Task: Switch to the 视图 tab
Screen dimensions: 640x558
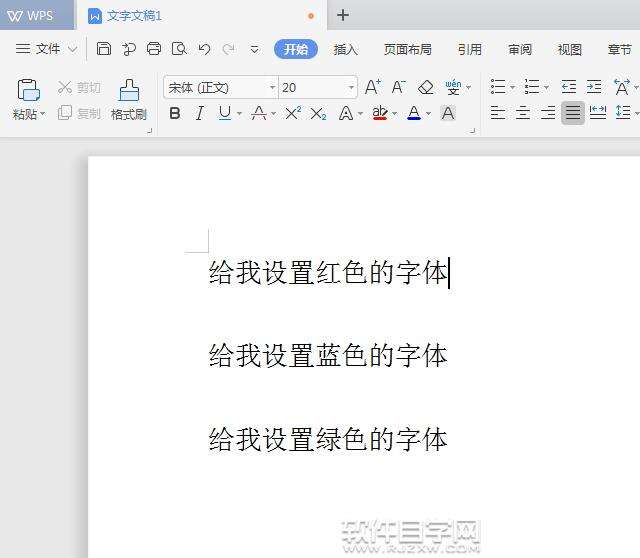Action: pyautogui.click(x=570, y=49)
